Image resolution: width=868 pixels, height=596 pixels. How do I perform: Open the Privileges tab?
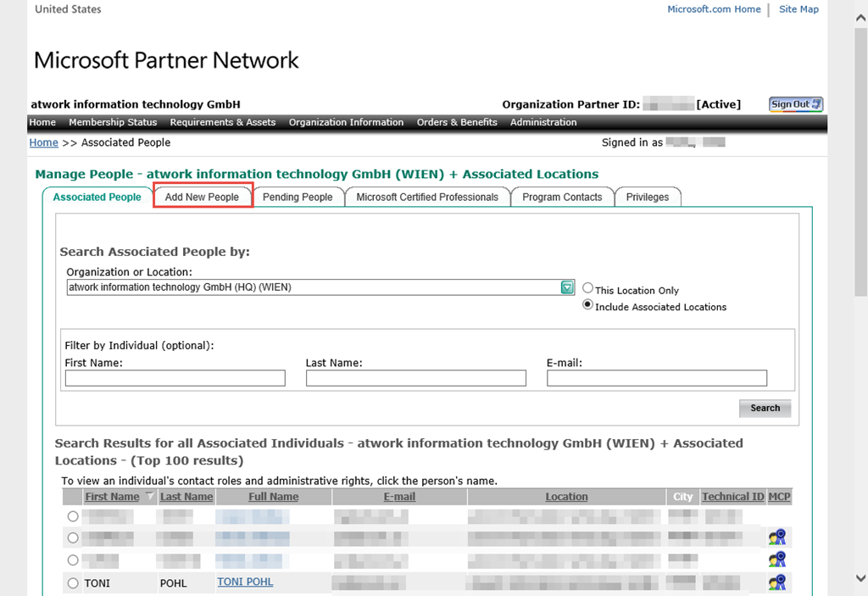[648, 197]
